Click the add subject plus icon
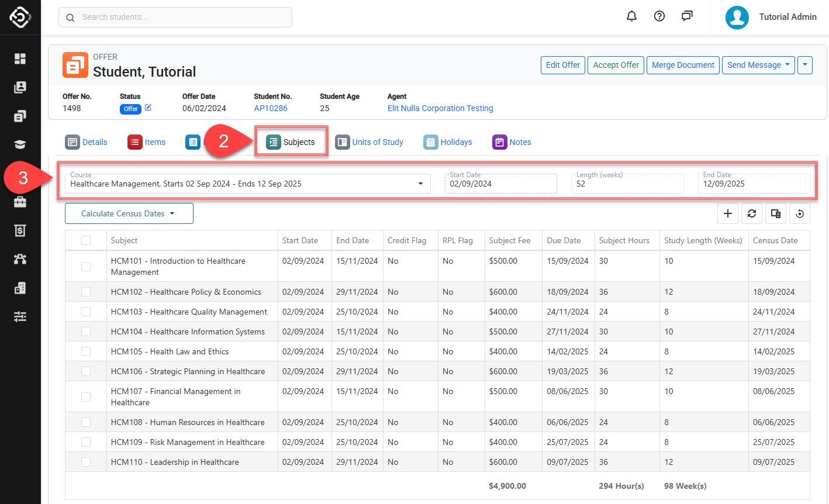This screenshot has width=829, height=504. [x=727, y=213]
